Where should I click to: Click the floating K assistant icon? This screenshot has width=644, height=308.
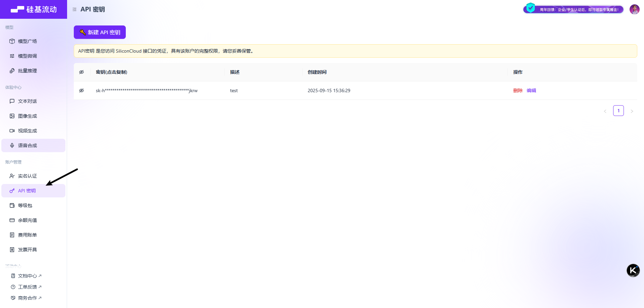633,270
